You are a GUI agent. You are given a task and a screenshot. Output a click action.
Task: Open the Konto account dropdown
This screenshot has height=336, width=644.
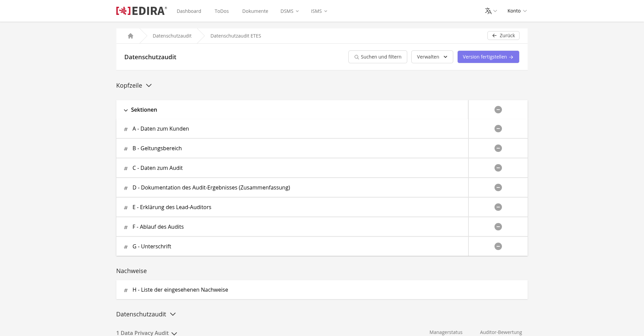(517, 11)
